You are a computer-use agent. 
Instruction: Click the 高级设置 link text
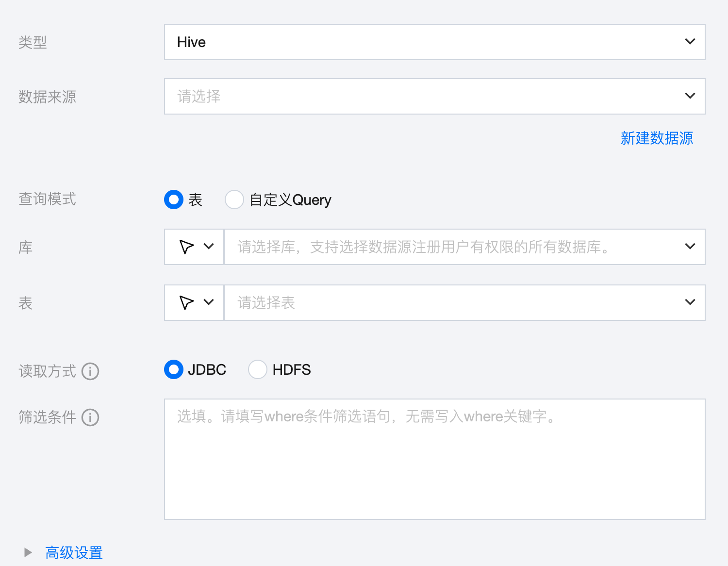tap(74, 553)
